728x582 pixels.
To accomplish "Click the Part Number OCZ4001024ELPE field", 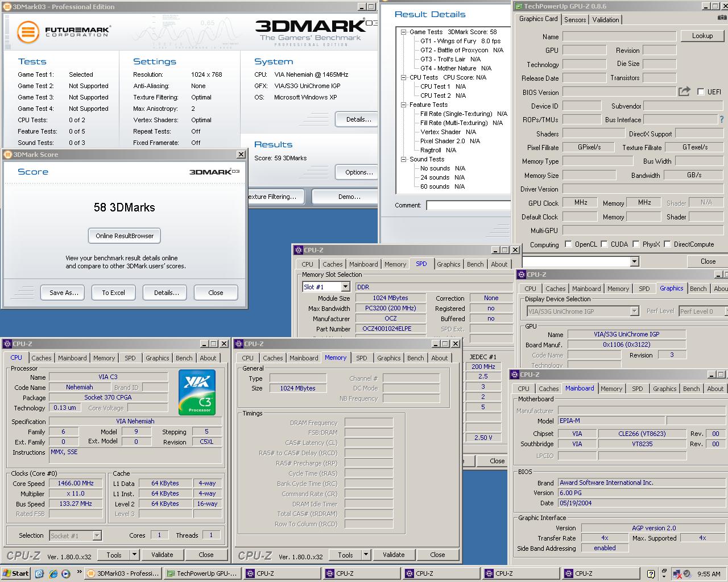I will [x=390, y=329].
